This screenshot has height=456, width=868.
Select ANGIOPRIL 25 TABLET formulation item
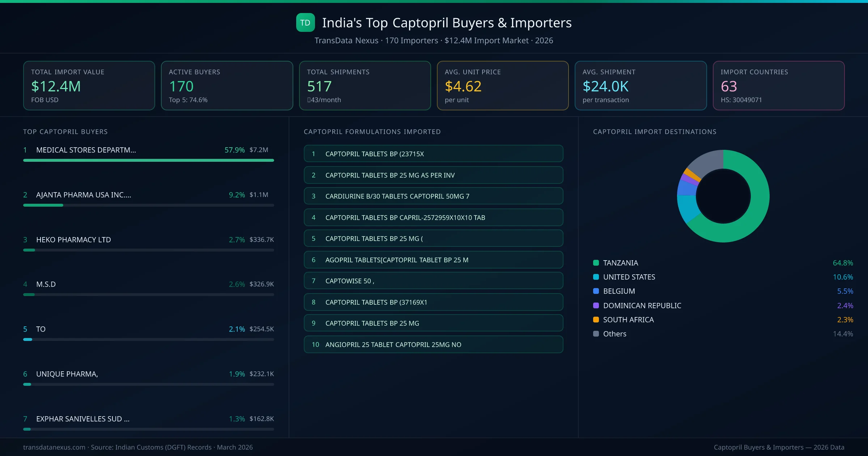coord(433,344)
